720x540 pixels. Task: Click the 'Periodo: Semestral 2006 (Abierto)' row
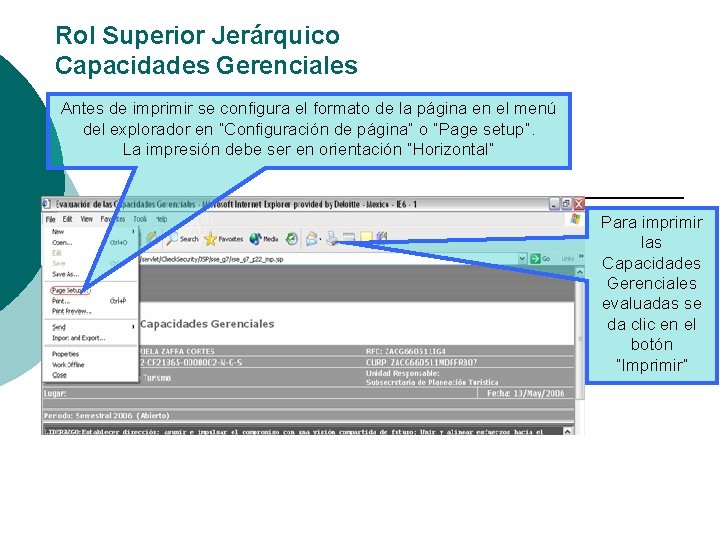308,416
